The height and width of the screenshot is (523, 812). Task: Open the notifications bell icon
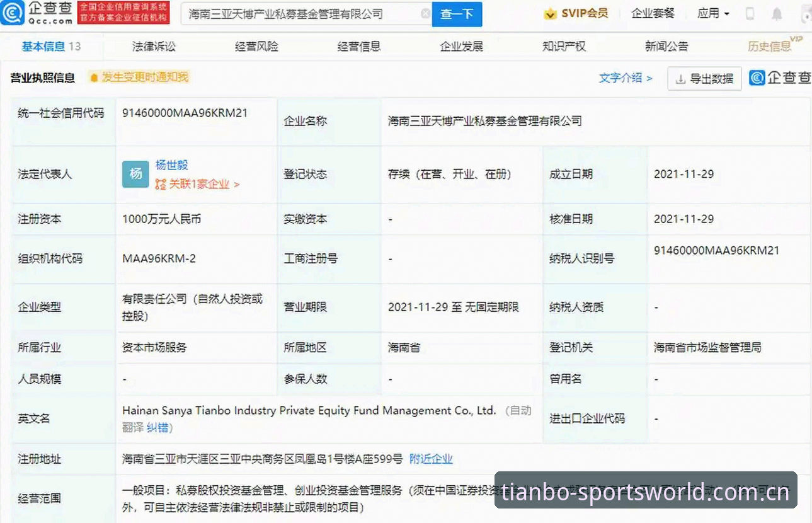[x=777, y=14]
